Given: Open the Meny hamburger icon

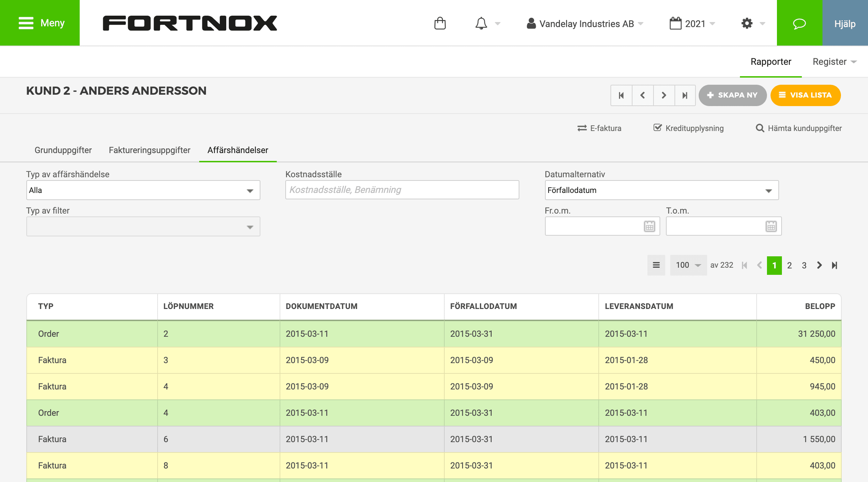Looking at the screenshot, I should 26,22.
